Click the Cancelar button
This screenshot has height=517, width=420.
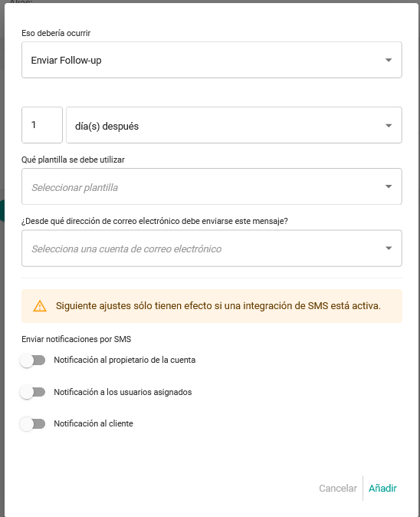338,489
